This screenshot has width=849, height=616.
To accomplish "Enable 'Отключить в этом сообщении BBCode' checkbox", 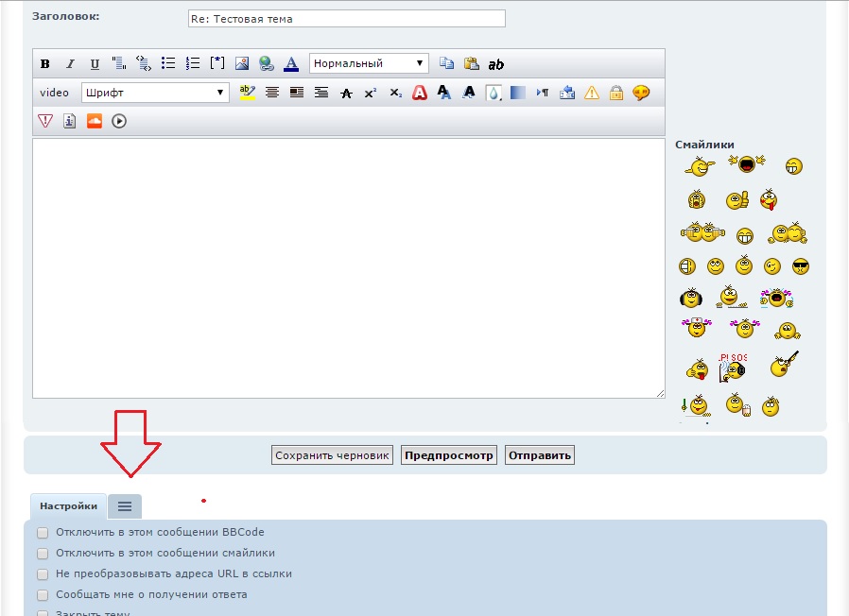I will point(43,533).
